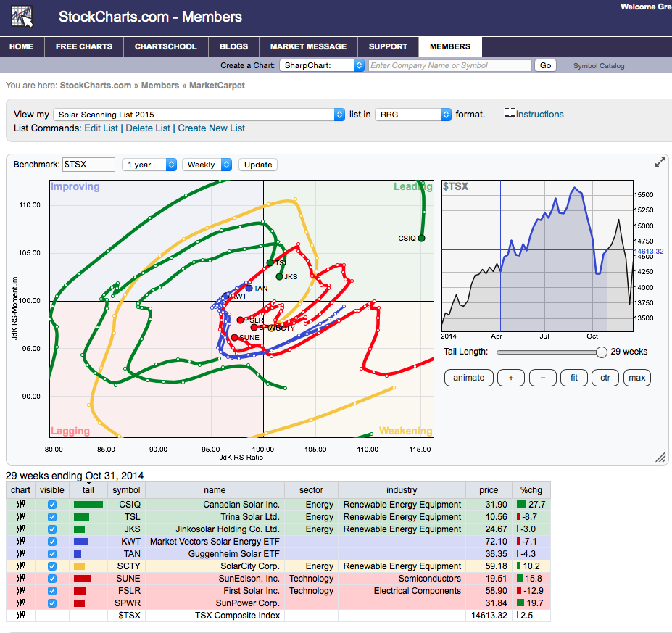Hide the SPWR tail via checkbox

[51, 603]
